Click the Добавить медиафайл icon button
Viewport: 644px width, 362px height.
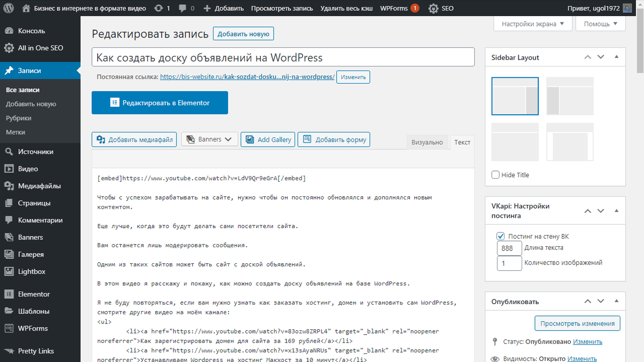point(133,139)
